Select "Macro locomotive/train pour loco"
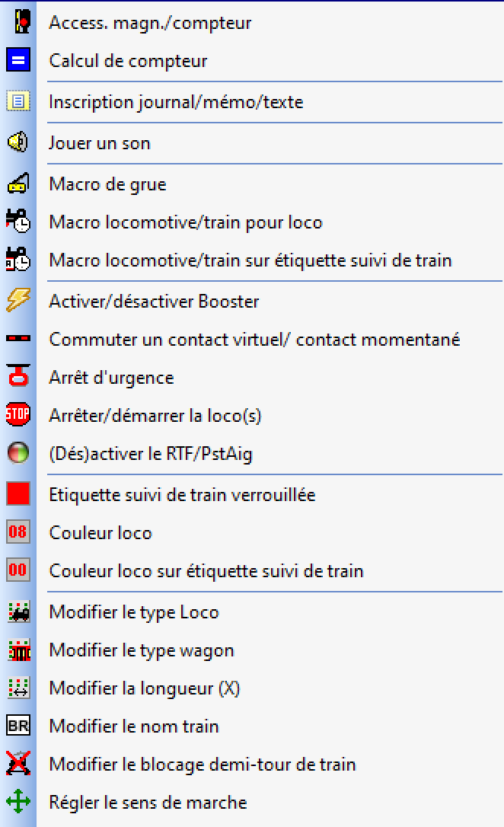 (x=186, y=222)
